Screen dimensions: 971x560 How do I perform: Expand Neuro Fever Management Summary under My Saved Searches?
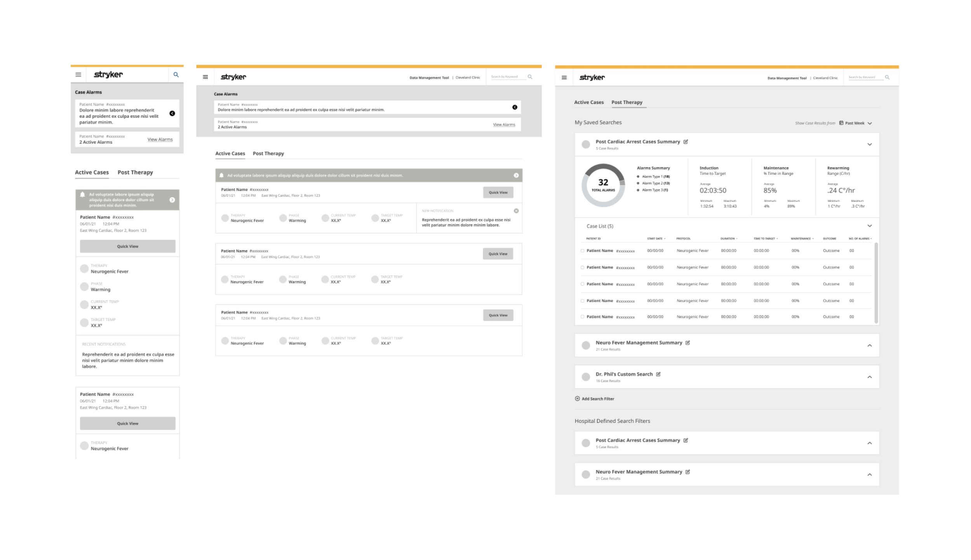870,345
